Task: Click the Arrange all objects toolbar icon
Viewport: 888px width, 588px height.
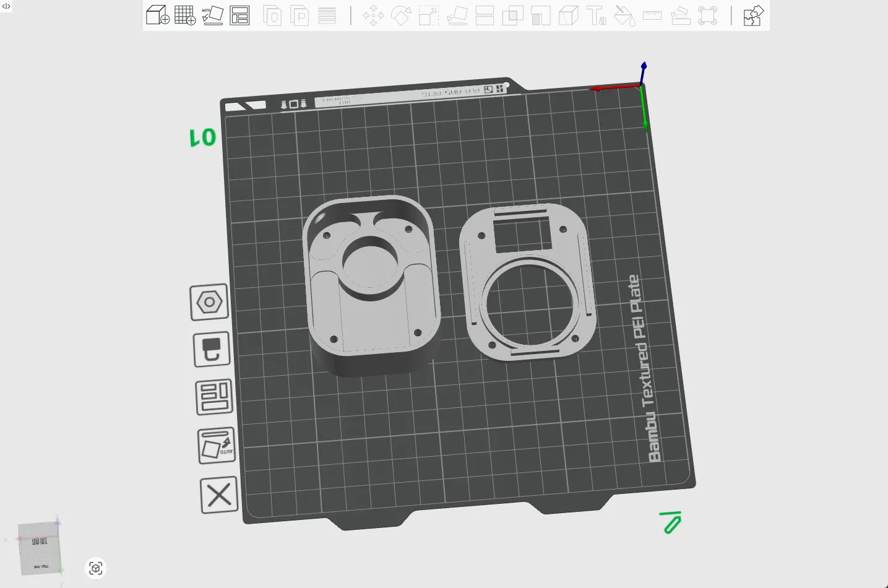Action: (x=239, y=15)
